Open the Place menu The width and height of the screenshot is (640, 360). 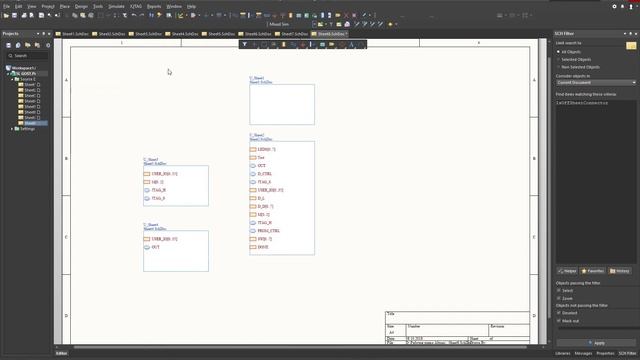(x=64, y=7)
